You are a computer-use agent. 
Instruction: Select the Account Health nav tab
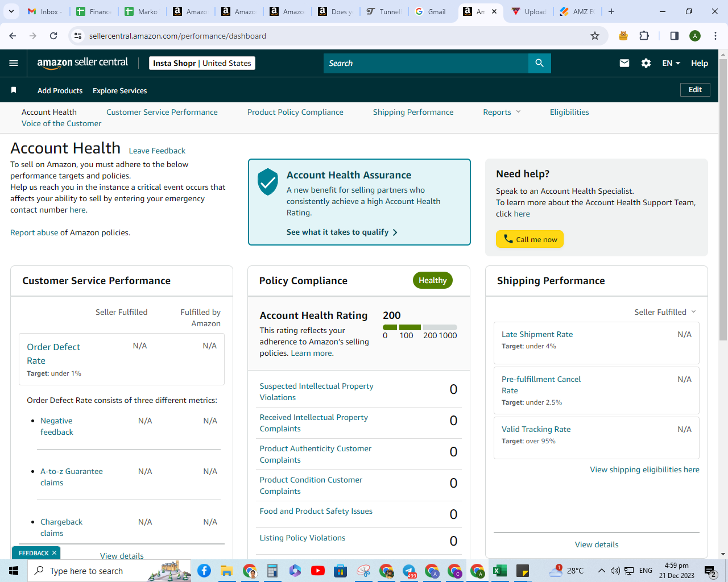(x=49, y=112)
